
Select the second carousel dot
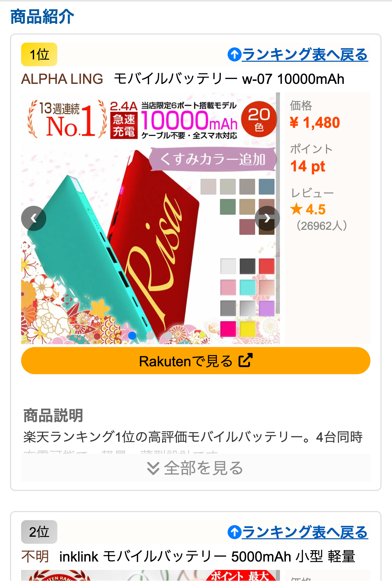pos(150,335)
